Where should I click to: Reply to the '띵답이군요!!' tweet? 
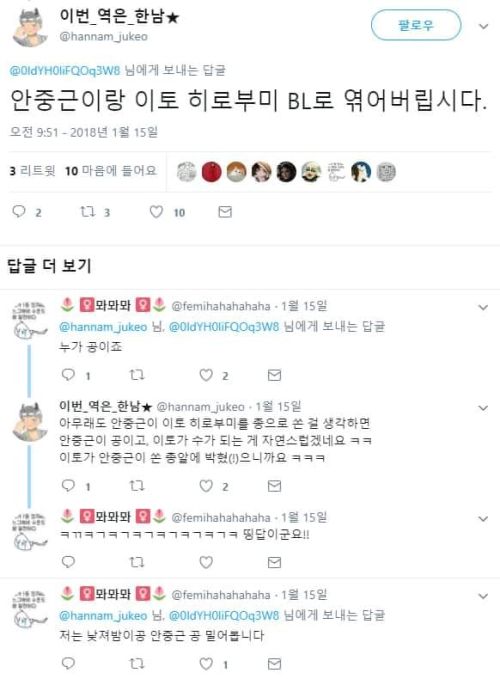(x=69, y=562)
